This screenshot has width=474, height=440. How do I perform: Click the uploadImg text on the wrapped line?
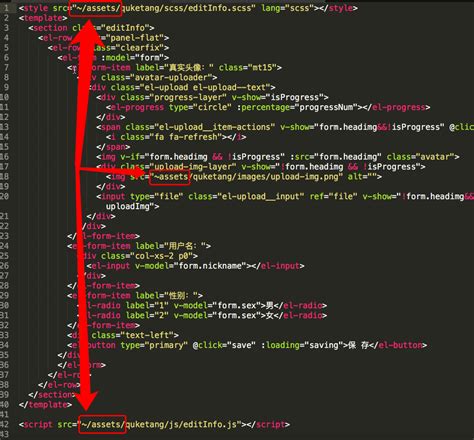click(128, 207)
